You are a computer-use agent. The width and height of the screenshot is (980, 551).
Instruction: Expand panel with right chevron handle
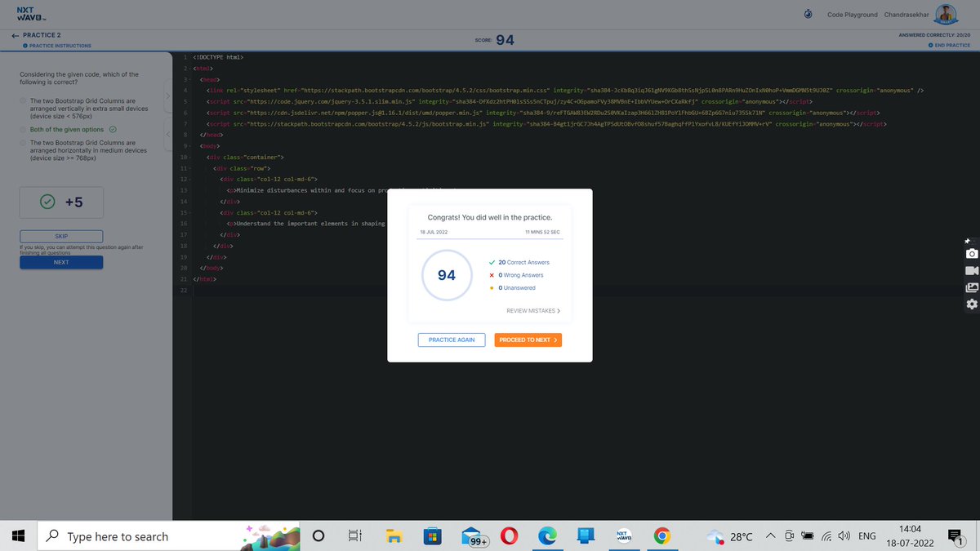[x=167, y=97]
